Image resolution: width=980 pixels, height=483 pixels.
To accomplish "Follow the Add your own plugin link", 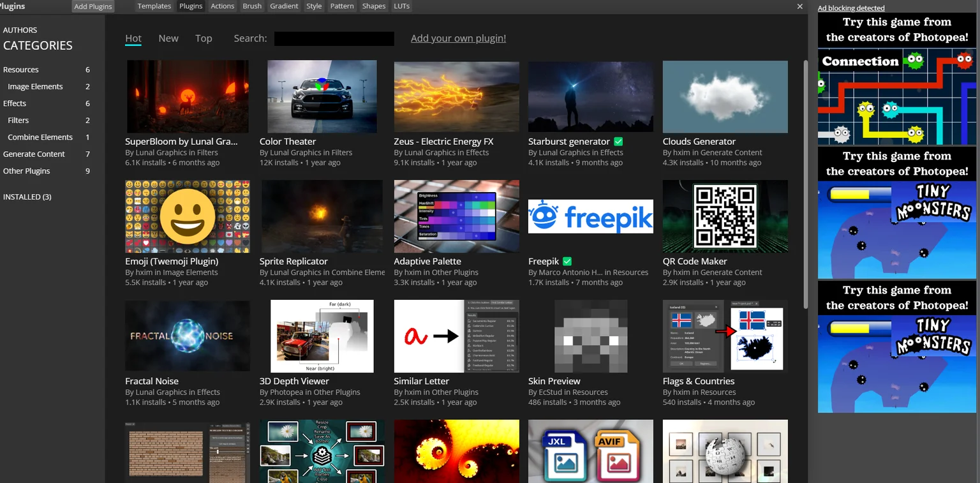I will pos(458,38).
